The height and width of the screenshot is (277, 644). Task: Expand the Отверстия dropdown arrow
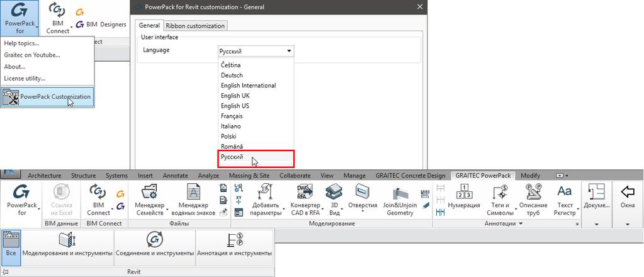point(363,213)
